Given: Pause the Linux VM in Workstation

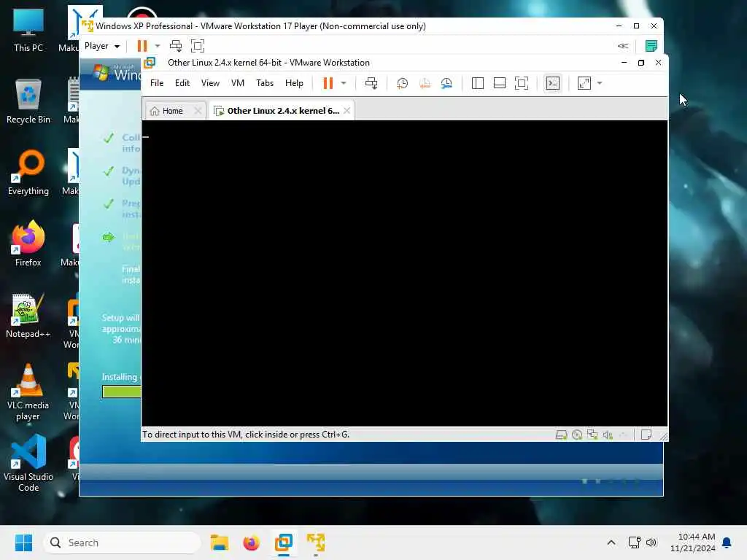Looking at the screenshot, I should (x=328, y=83).
